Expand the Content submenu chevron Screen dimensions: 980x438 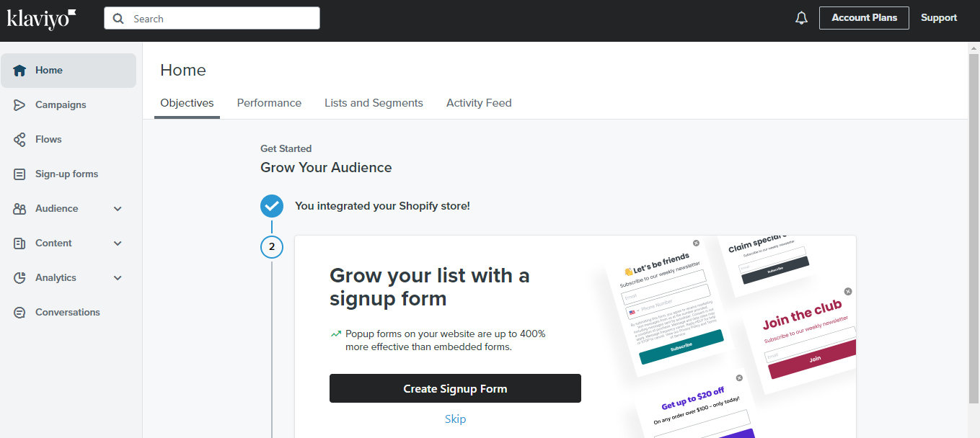118,243
